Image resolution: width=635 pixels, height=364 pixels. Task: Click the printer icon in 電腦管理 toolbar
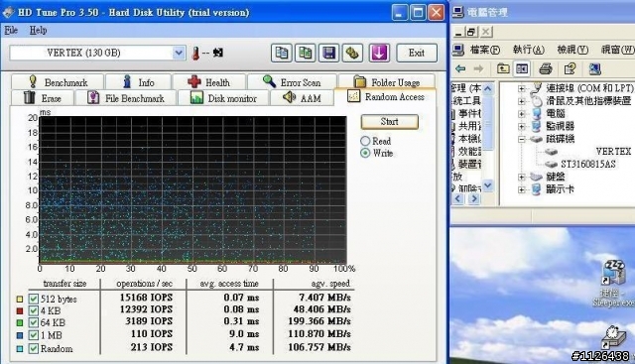pos(546,68)
